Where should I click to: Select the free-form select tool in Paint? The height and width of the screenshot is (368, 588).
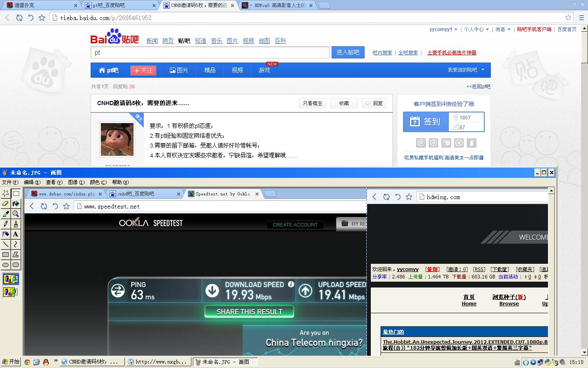point(6,193)
